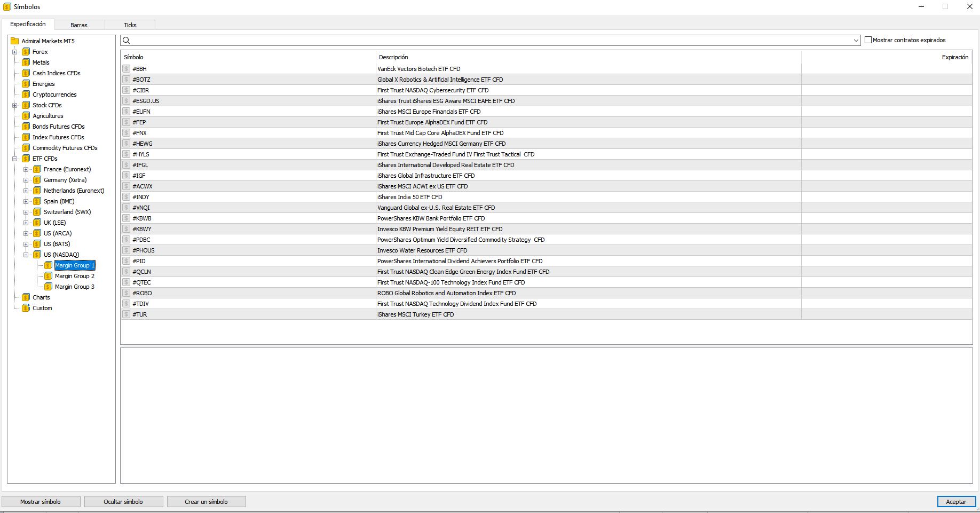This screenshot has width=980, height=513.
Task: Select Spain (BME) in the tree
Action: pyautogui.click(x=59, y=201)
